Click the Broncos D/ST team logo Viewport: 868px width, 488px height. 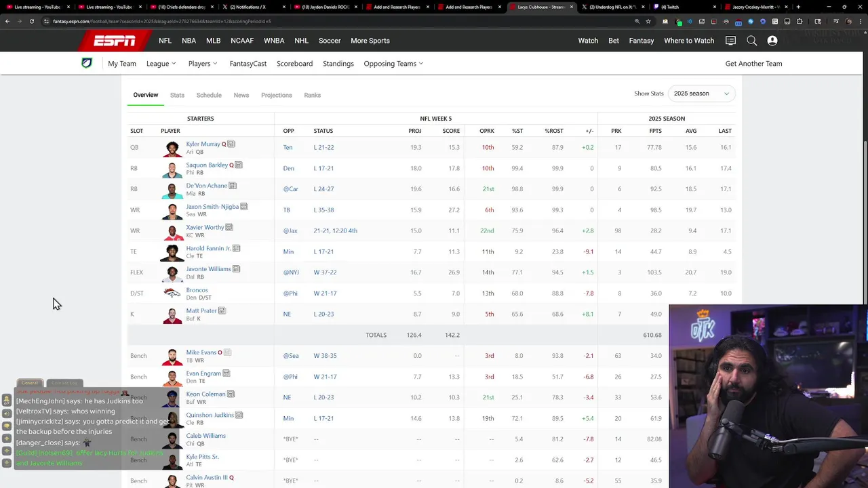pyautogui.click(x=173, y=293)
